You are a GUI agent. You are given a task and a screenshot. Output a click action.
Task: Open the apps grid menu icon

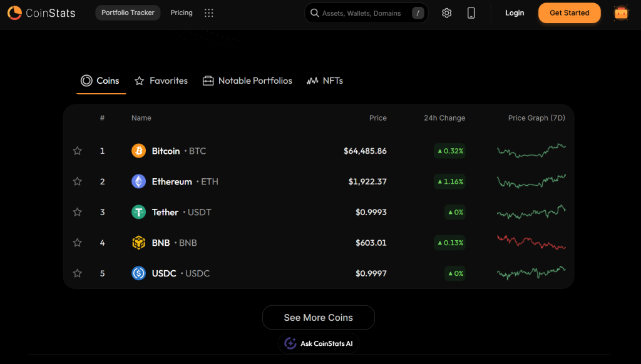point(209,13)
